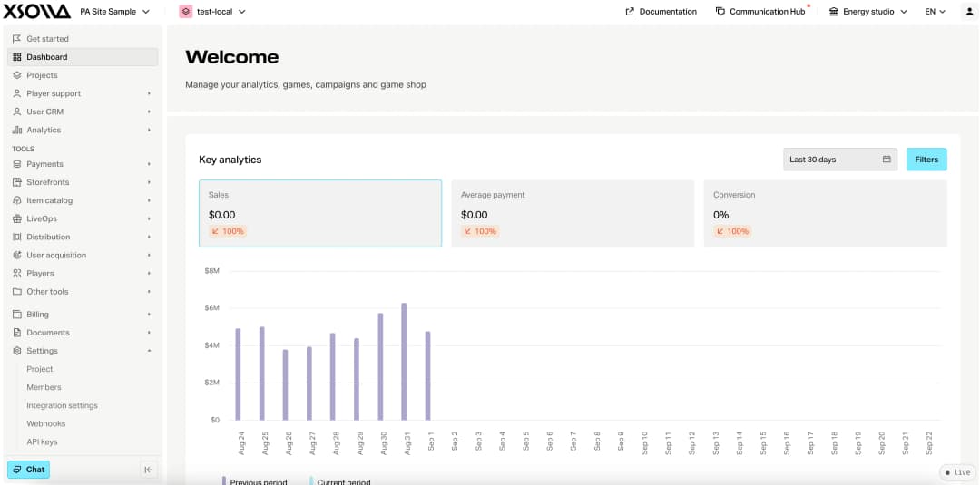The width and height of the screenshot is (980, 485).
Task: Select the Sales metric card
Action: pyautogui.click(x=320, y=213)
